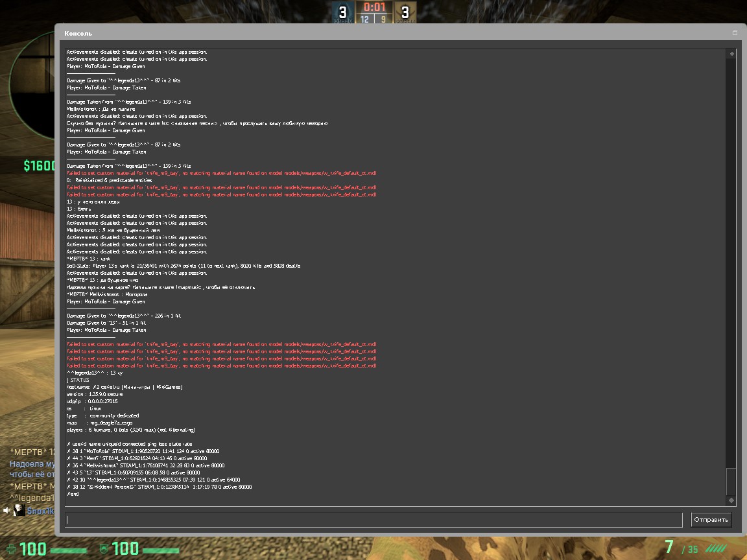Click the left team score 3 badge

(x=343, y=12)
